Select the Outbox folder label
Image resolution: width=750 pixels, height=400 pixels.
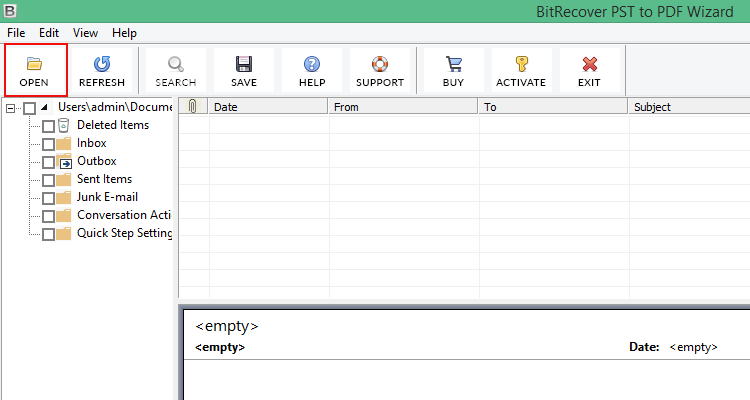click(x=97, y=161)
